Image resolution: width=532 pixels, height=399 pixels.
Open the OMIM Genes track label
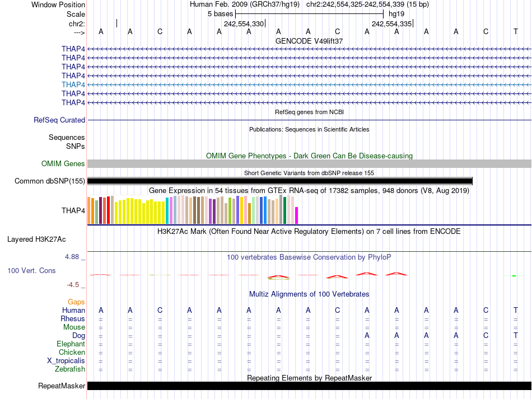pos(63,164)
